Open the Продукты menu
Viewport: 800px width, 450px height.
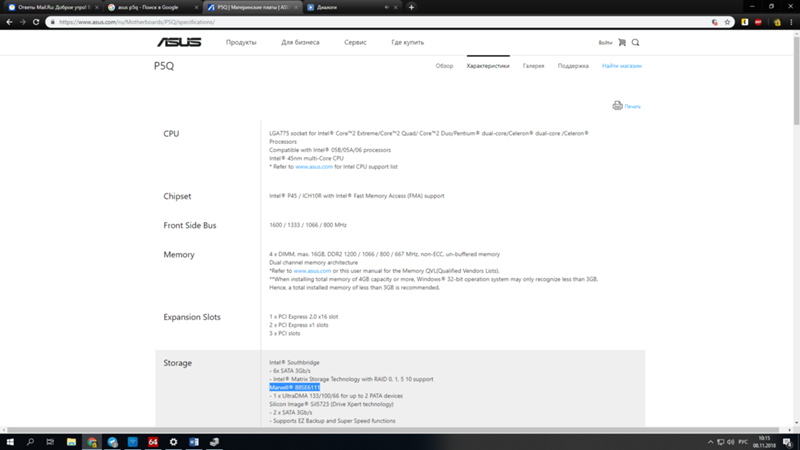[x=241, y=42]
